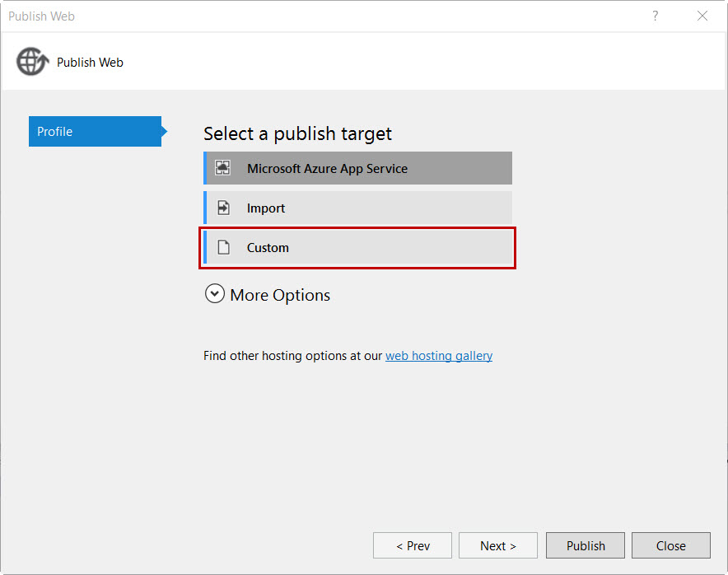Select the Profile tab in the sidebar
The width and height of the screenshot is (728, 575).
[96, 132]
